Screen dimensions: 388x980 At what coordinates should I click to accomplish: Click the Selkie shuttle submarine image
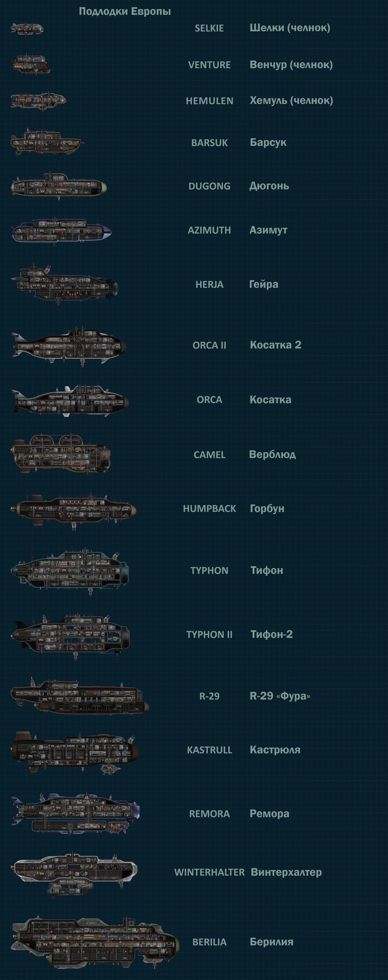27,29
